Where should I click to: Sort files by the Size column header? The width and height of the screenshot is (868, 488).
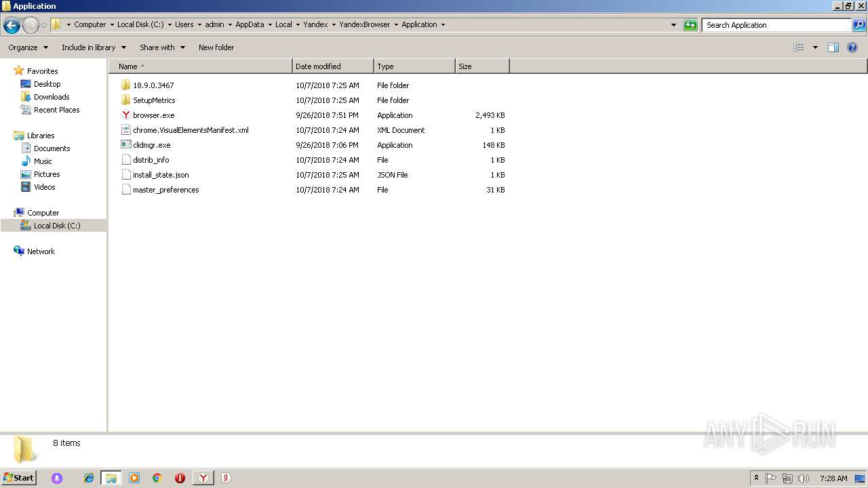[x=482, y=66]
